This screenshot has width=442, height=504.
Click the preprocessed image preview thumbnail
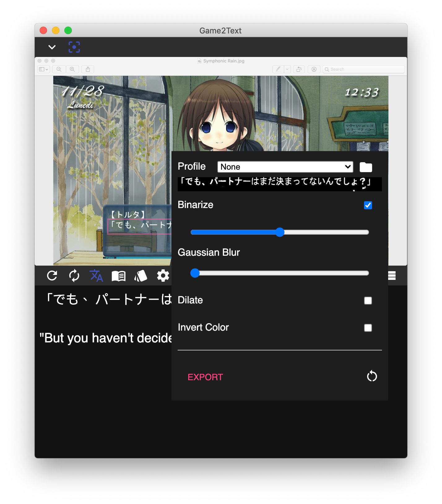[280, 184]
